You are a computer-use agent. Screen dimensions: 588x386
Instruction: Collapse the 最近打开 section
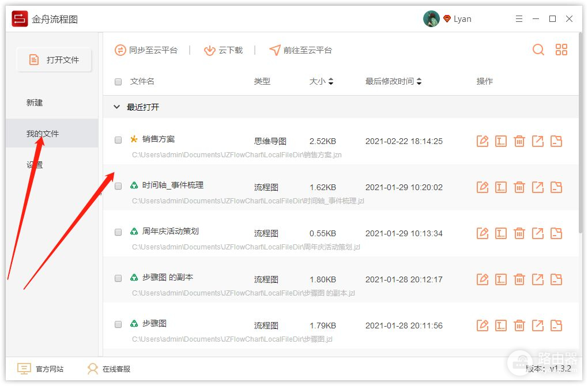point(117,107)
